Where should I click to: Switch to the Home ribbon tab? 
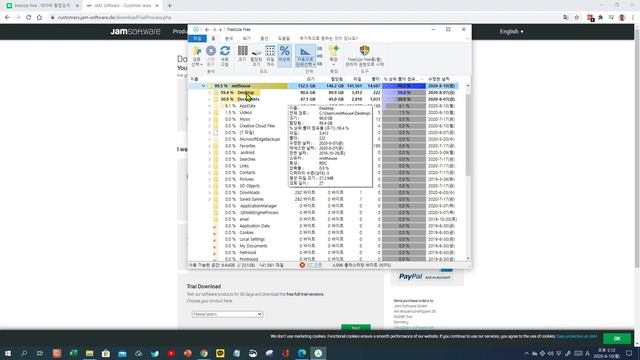pos(213,38)
